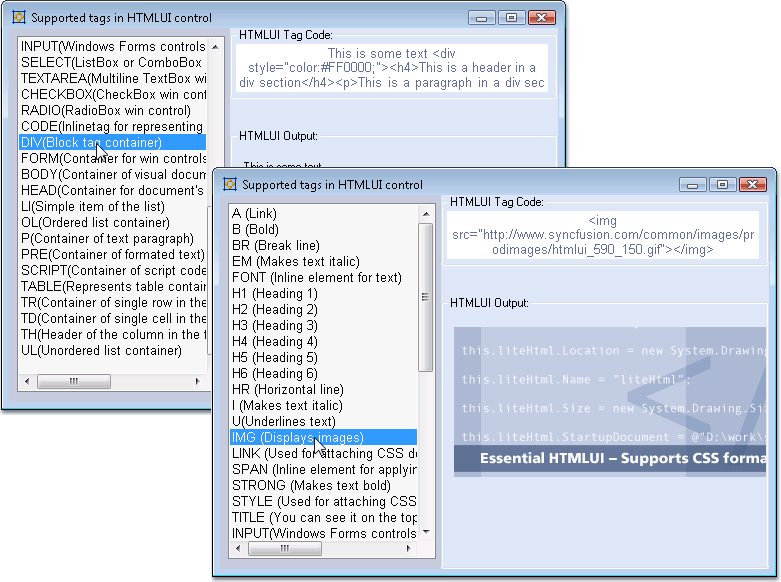
Task: Click the front list's scroll up arrow
Action: tap(426, 214)
